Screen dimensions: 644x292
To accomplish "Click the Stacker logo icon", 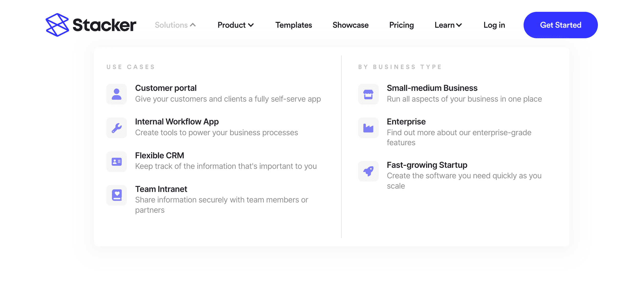I will click(x=57, y=25).
